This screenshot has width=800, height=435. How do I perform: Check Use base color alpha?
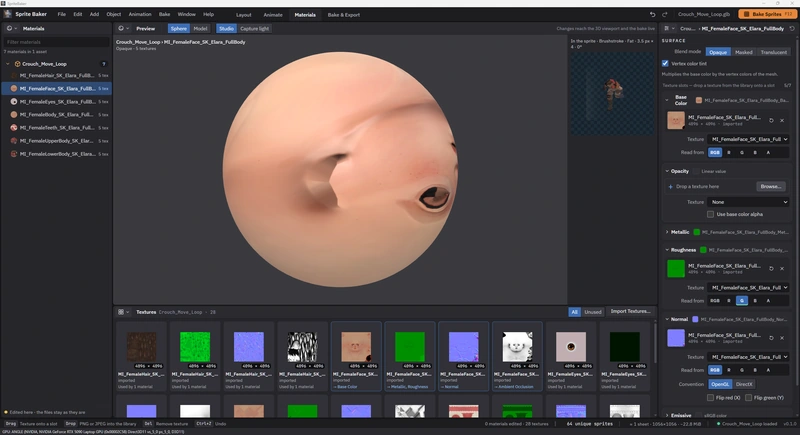pos(710,214)
